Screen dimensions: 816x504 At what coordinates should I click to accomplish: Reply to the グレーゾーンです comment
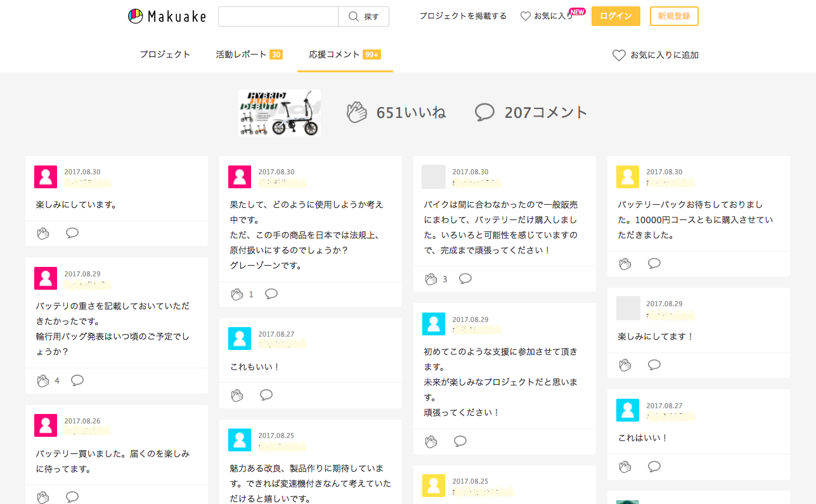tap(271, 294)
